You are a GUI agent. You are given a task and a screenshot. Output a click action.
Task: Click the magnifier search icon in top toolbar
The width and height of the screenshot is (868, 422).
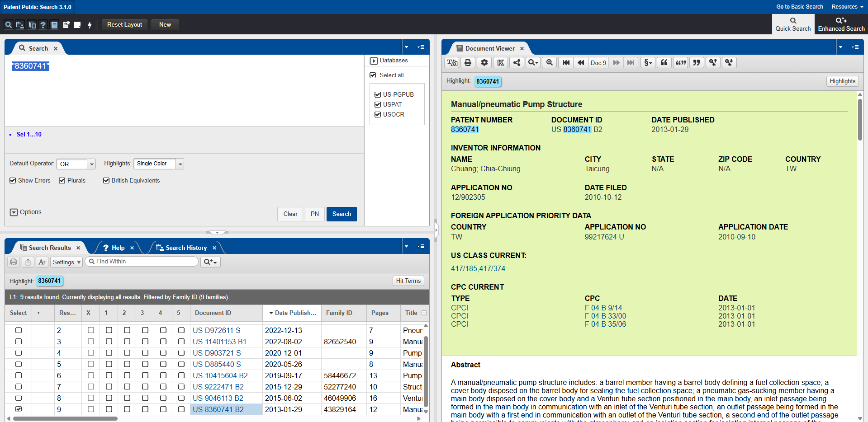point(8,25)
